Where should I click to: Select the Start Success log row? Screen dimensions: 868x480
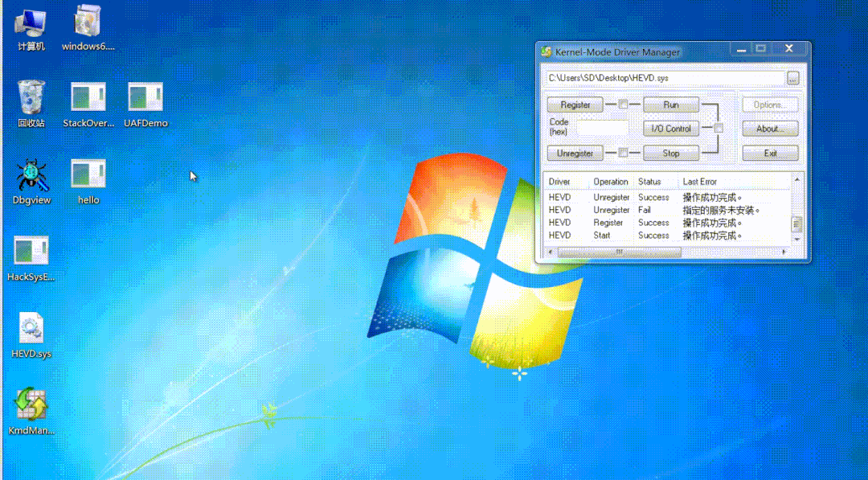(x=668, y=236)
